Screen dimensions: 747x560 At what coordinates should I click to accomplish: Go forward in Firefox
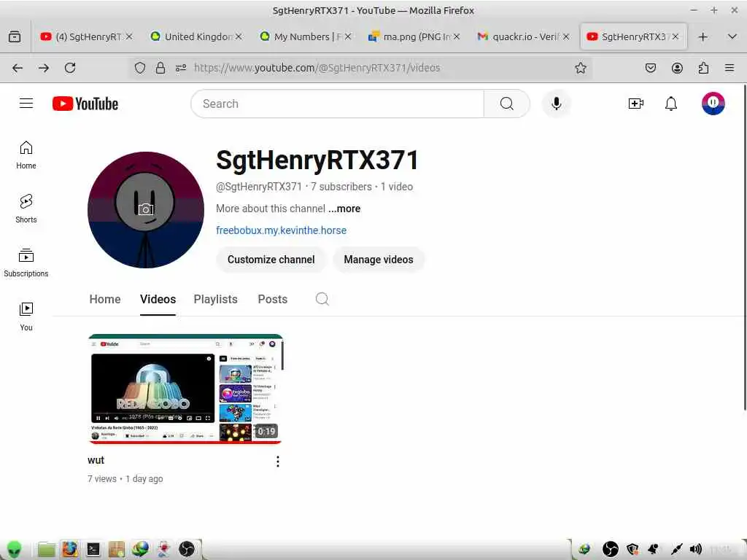43,68
